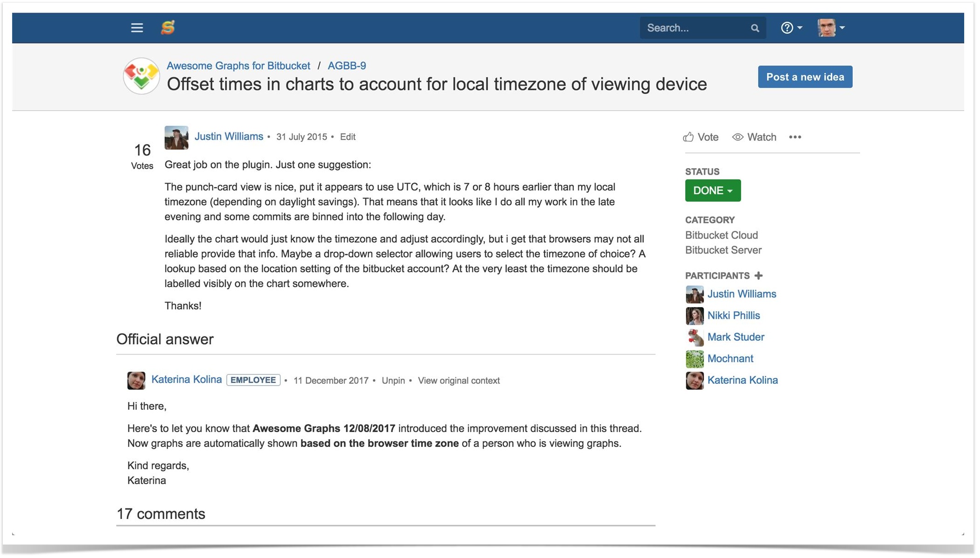980x558 pixels.
Task: Open Justin Williams in Participants list
Action: (x=742, y=294)
